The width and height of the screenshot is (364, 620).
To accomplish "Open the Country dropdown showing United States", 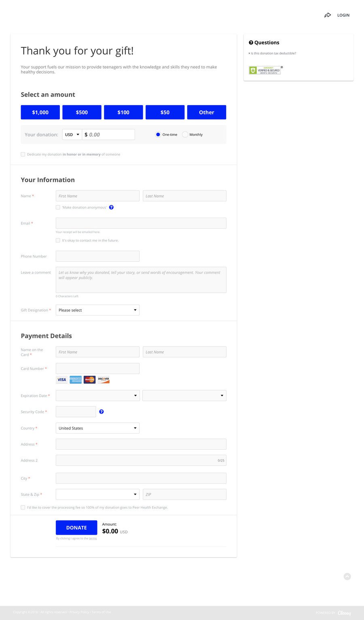I will [x=97, y=428].
